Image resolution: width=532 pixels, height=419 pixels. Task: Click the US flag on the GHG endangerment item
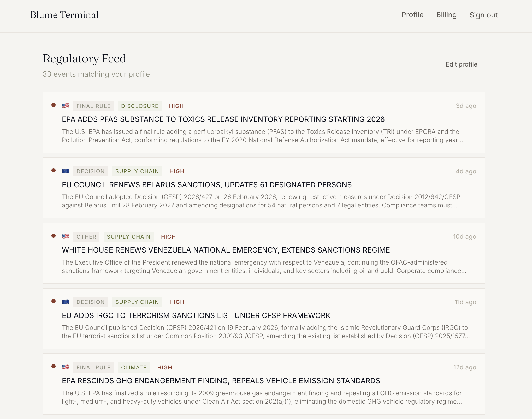(x=65, y=367)
